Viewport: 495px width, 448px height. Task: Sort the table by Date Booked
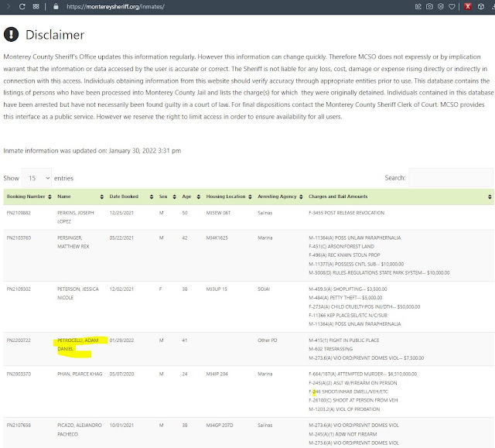point(131,197)
